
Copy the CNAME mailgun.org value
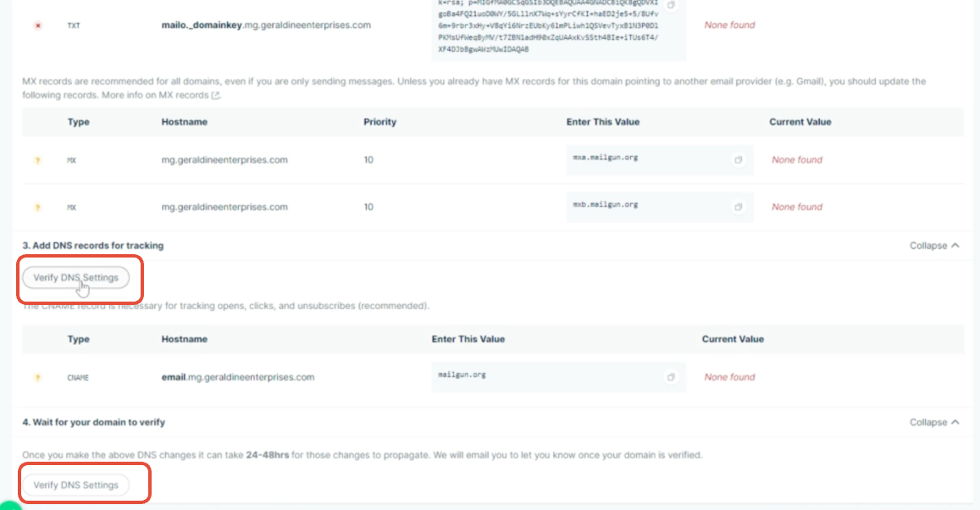[672, 376]
